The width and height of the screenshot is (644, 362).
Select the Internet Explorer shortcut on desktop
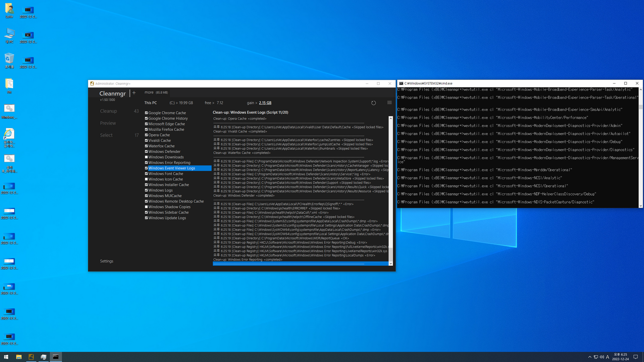click(x=9, y=138)
